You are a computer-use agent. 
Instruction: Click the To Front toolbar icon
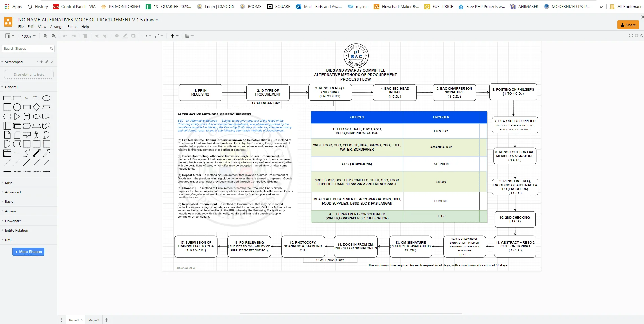[x=97, y=36]
